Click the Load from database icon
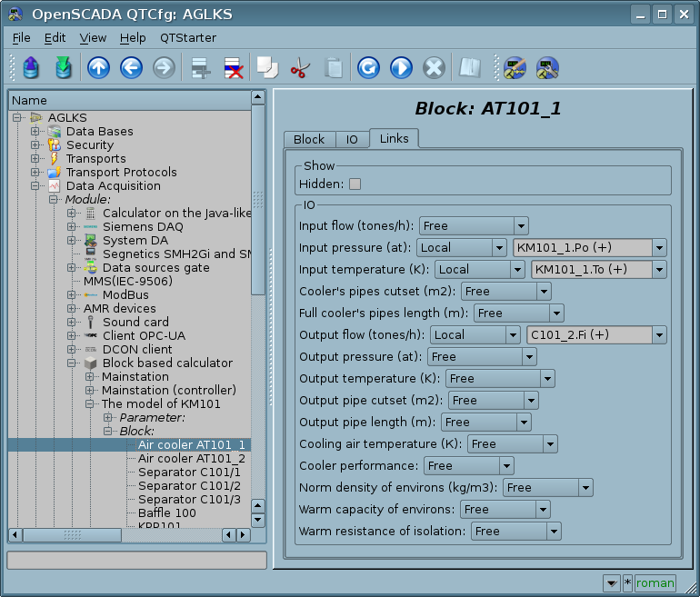Image resolution: width=700 pixels, height=597 pixels. (31, 68)
